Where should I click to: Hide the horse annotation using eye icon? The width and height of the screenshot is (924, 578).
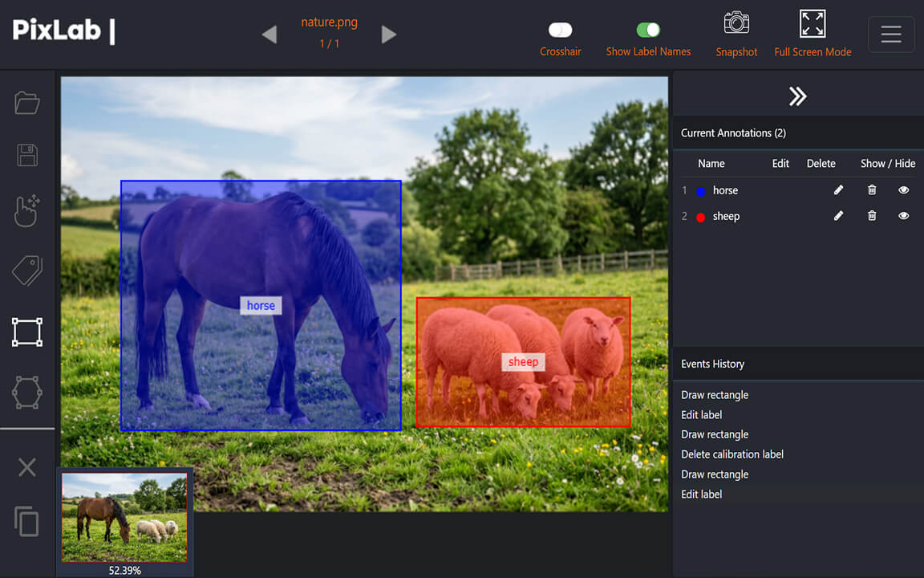(904, 190)
